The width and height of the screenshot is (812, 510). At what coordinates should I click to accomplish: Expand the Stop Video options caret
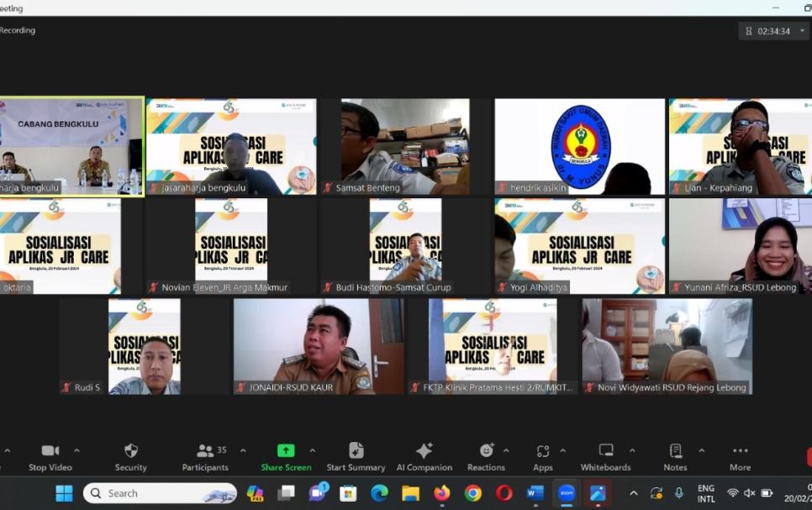point(76,450)
